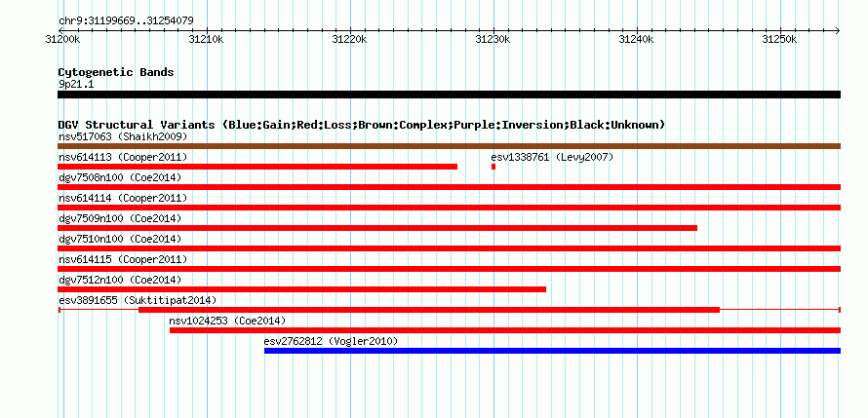Open the nsv1024253 (Coe2014) label
Viewport: 868px width, 418px height.
227,321
